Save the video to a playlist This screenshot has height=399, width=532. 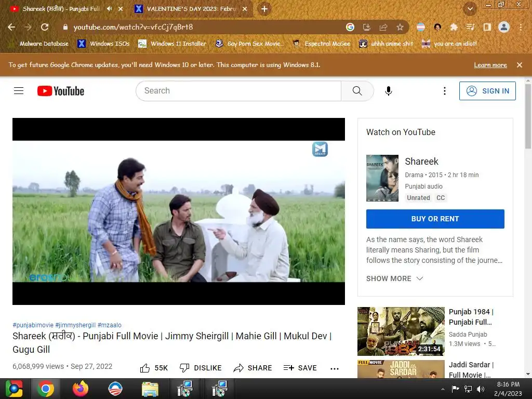click(300, 368)
